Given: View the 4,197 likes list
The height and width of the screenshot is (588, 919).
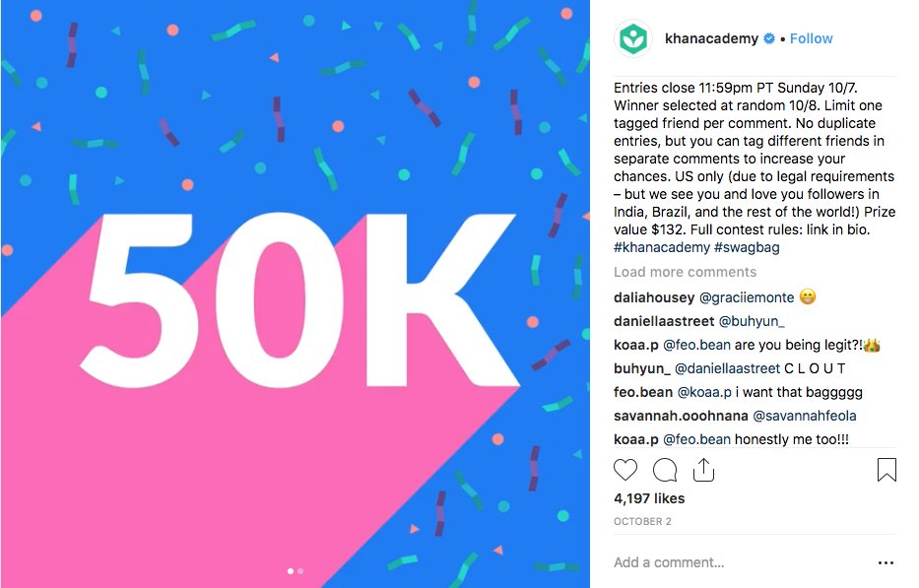Looking at the screenshot, I should (649, 498).
